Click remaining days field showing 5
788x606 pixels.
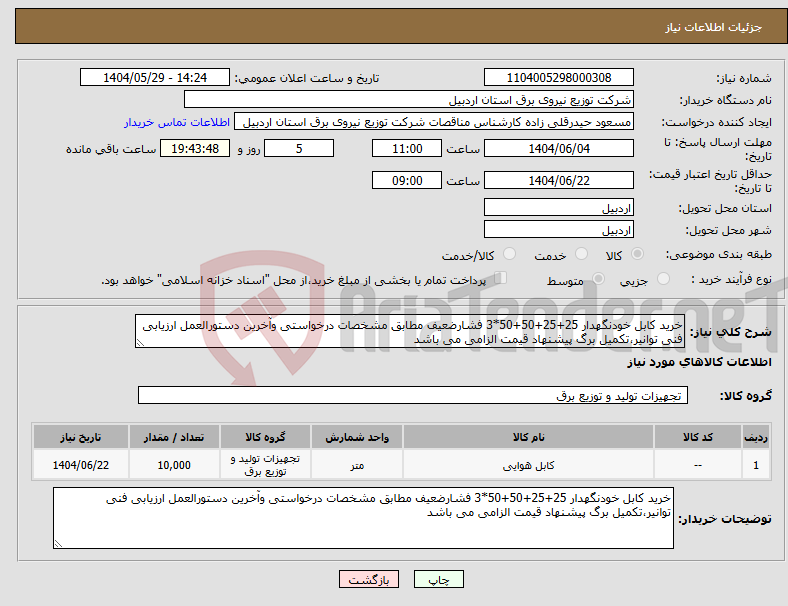(299, 148)
